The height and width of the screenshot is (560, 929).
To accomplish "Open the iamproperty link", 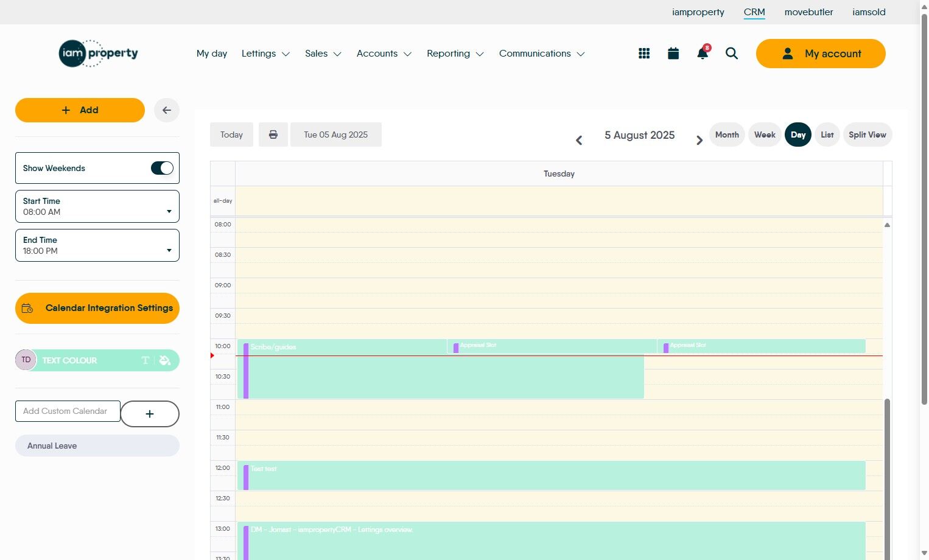I will click(698, 12).
